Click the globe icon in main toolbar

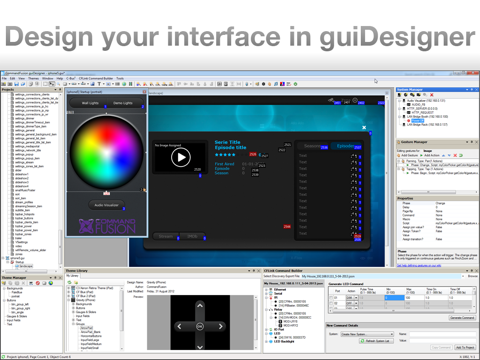point(124,84)
